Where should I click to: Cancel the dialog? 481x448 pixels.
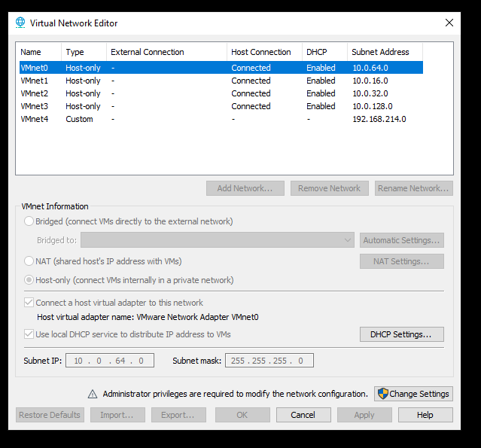[303, 415]
